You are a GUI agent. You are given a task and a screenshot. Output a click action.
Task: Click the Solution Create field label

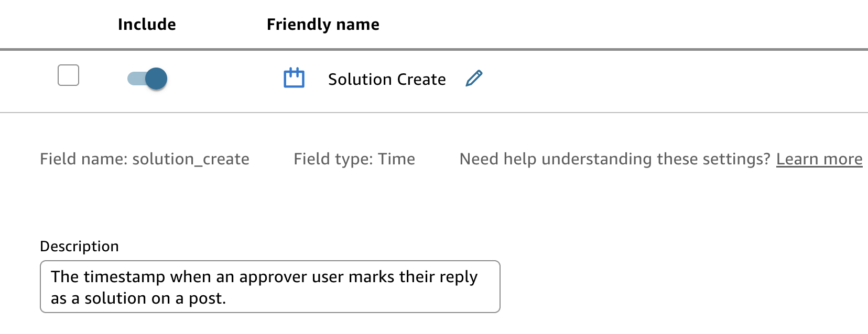point(386,79)
